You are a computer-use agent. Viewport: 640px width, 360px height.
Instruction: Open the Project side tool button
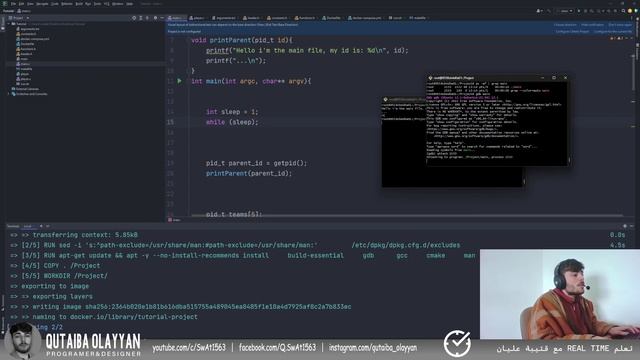pyautogui.click(x=2, y=24)
